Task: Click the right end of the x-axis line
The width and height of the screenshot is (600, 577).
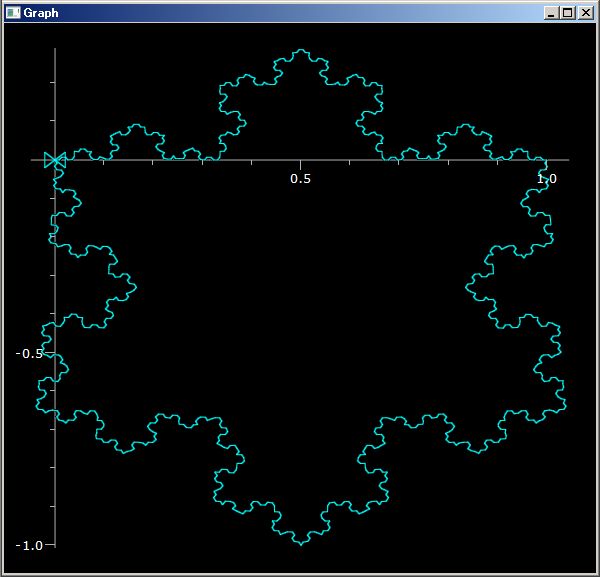Action: click(x=568, y=160)
